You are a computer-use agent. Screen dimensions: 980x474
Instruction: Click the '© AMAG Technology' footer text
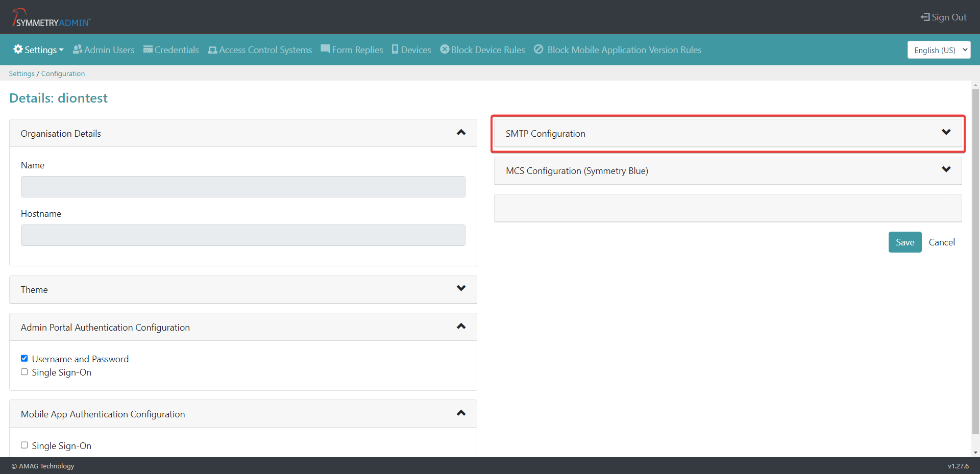pyautogui.click(x=43, y=466)
